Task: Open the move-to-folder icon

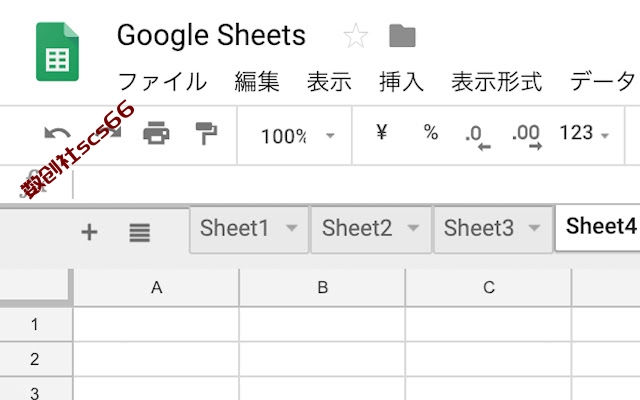Action: coord(402,36)
